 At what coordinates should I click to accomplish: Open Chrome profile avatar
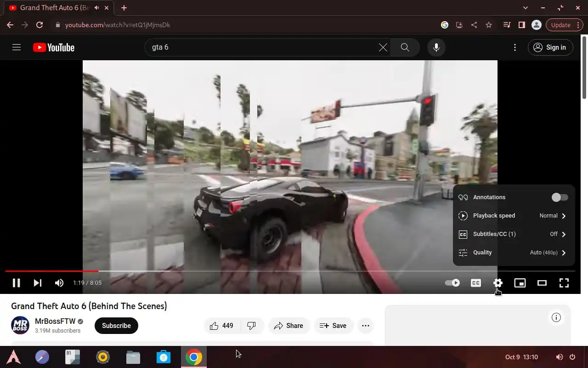[536, 25]
